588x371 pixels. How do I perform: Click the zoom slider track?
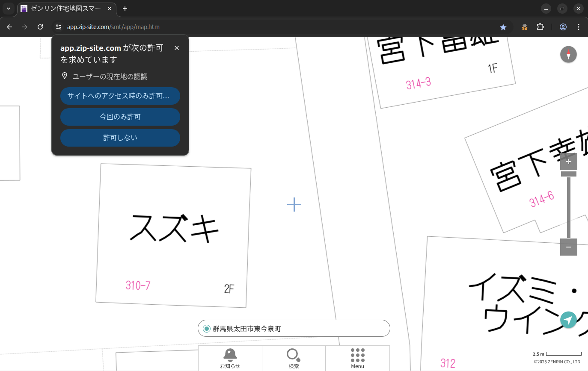coord(568,208)
